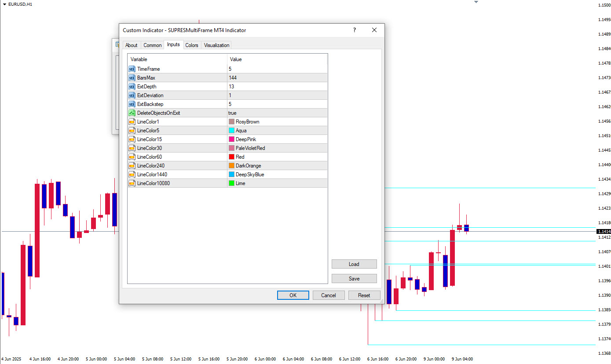Click the 4 Jun 16:00 time label
Image resolution: width=611 pixels, height=364 pixels.
pos(40,359)
